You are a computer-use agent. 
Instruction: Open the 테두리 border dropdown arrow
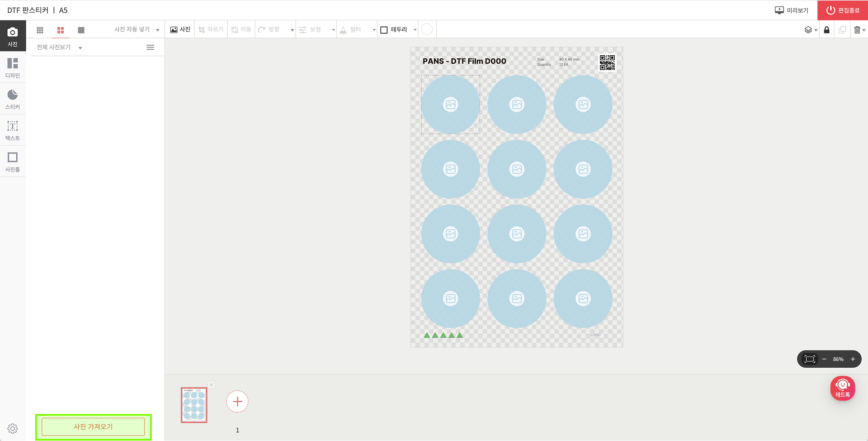(x=415, y=30)
